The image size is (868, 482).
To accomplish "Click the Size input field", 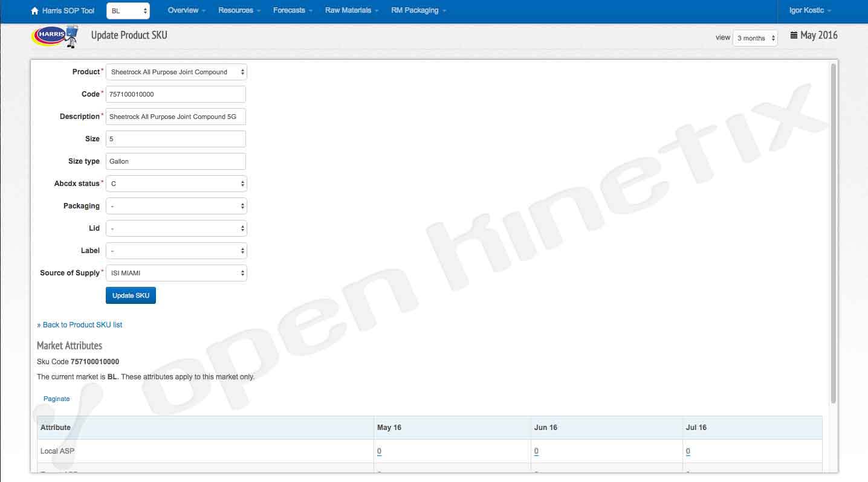I will pos(176,139).
